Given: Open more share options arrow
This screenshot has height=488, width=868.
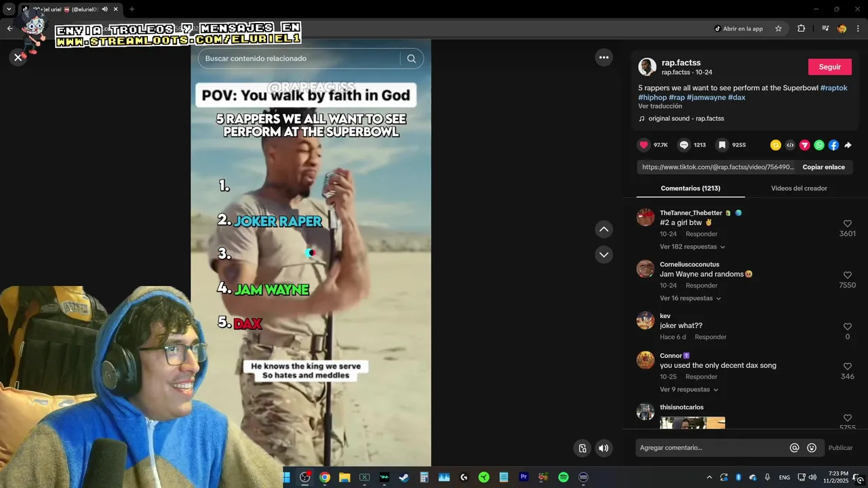Looking at the screenshot, I should pyautogui.click(x=848, y=145).
